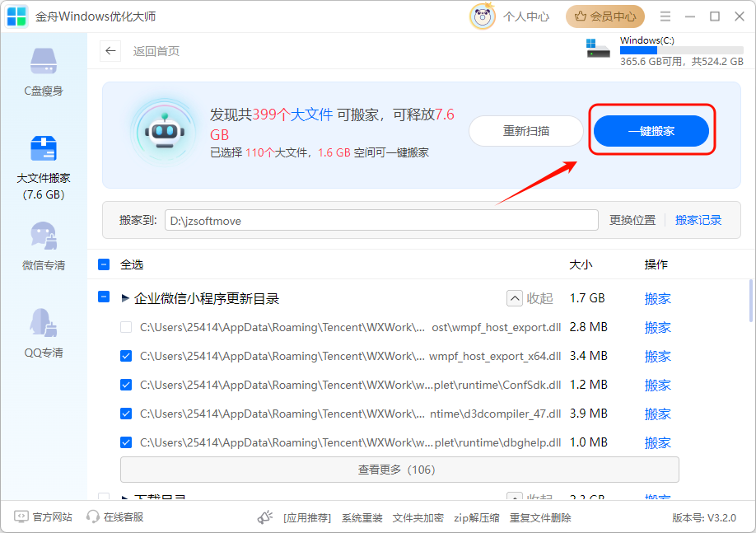Minimize the optimizer window

(690, 16)
